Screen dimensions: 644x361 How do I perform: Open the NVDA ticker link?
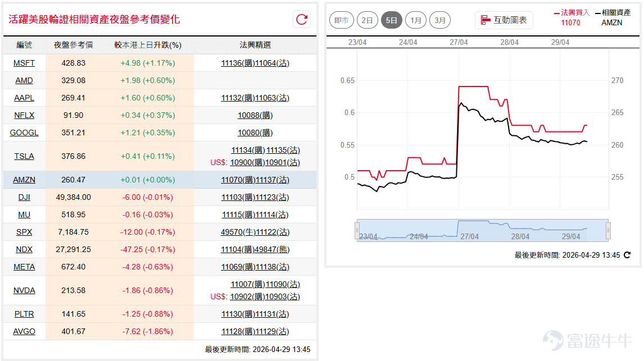(24, 290)
